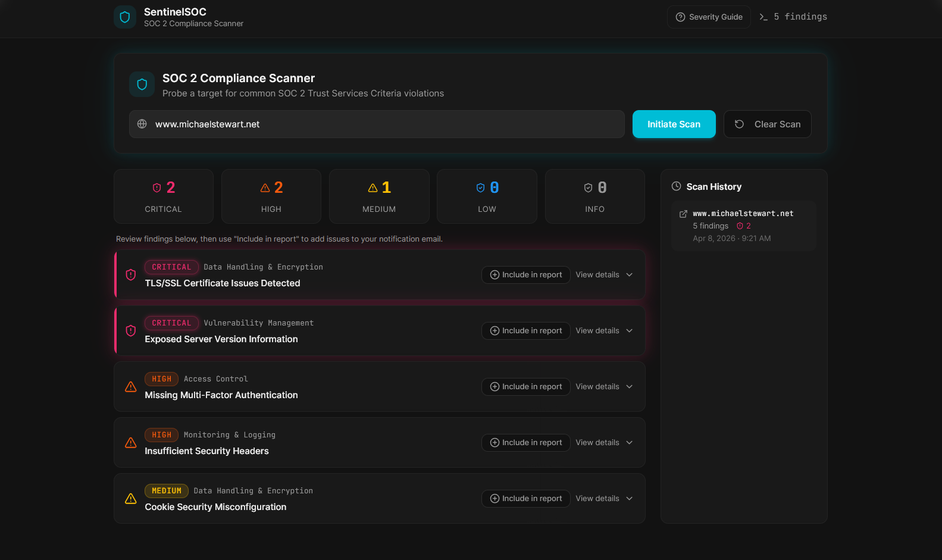Viewport: 942px width, 560px height.
Task: Expand View details for Cookie Security Misconfiguration
Action: pyautogui.click(x=604, y=499)
